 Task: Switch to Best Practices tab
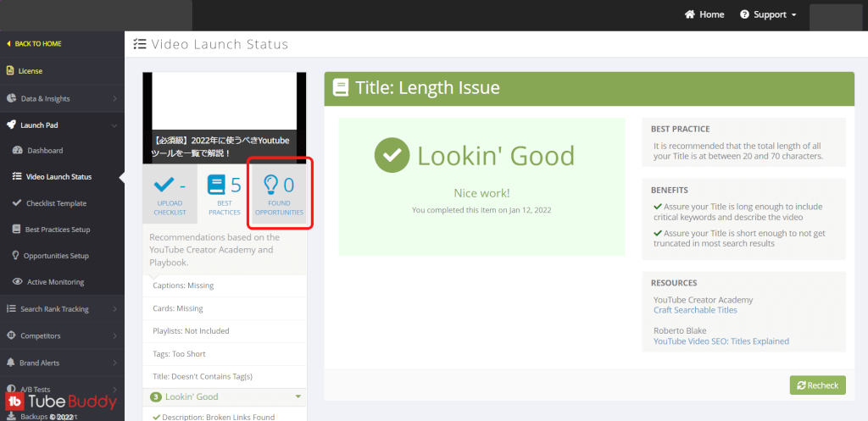pyautogui.click(x=224, y=194)
